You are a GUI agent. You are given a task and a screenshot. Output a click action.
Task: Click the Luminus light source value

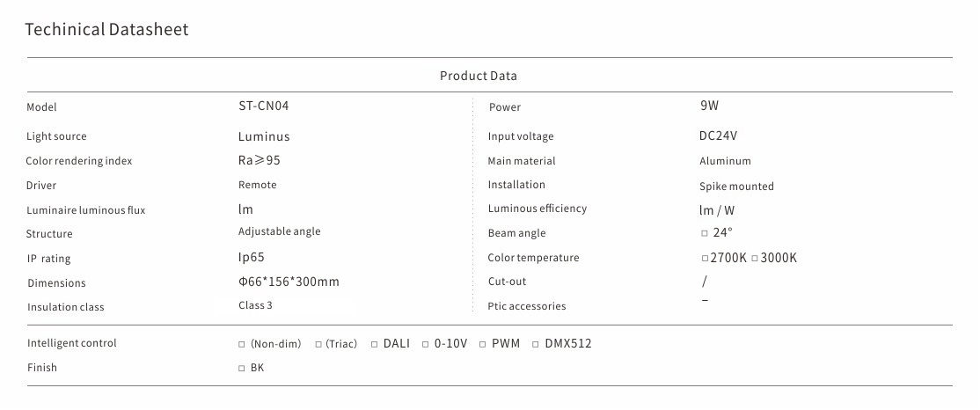tap(264, 136)
